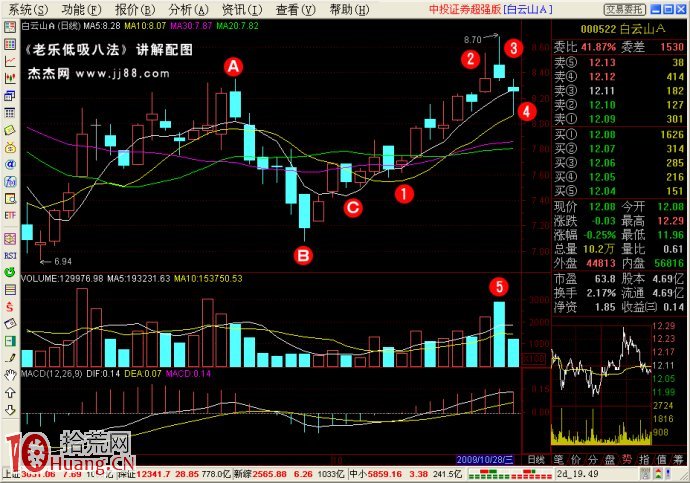The height and width of the screenshot is (483, 690).
Task: Click the striped list icon in sidebar
Action: pos(10,289)
